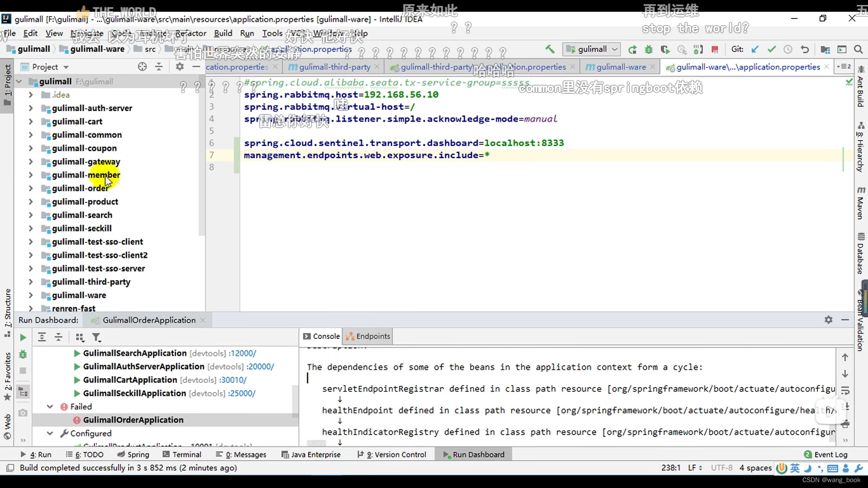Expand the gulimall-ware project folder
This screenshot has width=868, height=488.
click(x=30, y=295)
